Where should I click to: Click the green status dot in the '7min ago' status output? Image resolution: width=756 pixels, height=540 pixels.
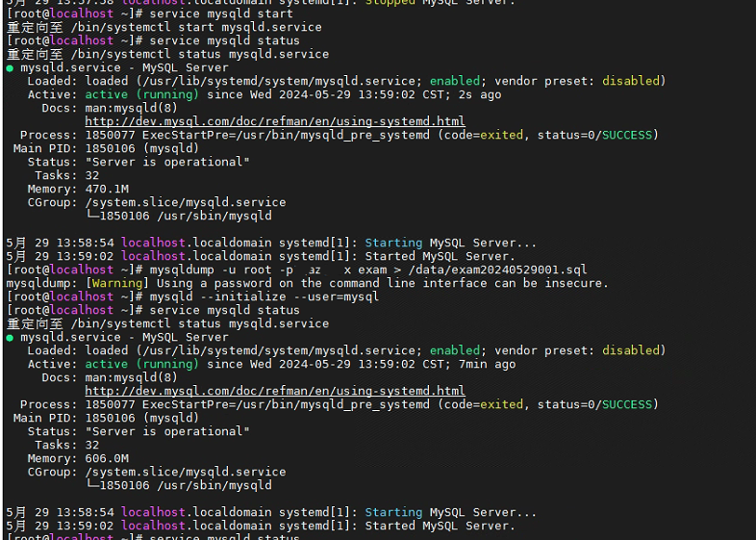click(x=10, y=337)
